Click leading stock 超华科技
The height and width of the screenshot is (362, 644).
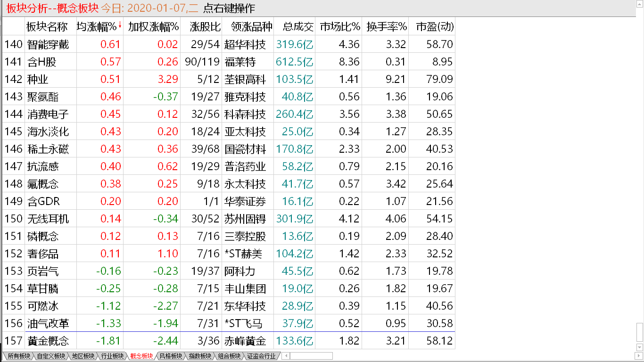pos(245,44)
